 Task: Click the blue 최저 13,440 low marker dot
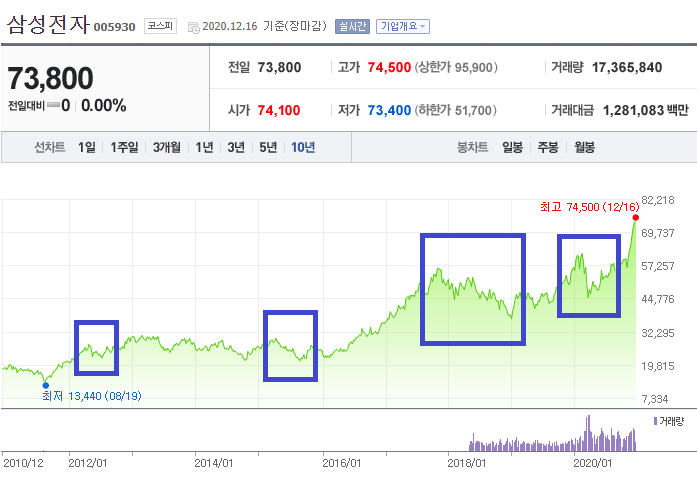[x=45, y=385]
